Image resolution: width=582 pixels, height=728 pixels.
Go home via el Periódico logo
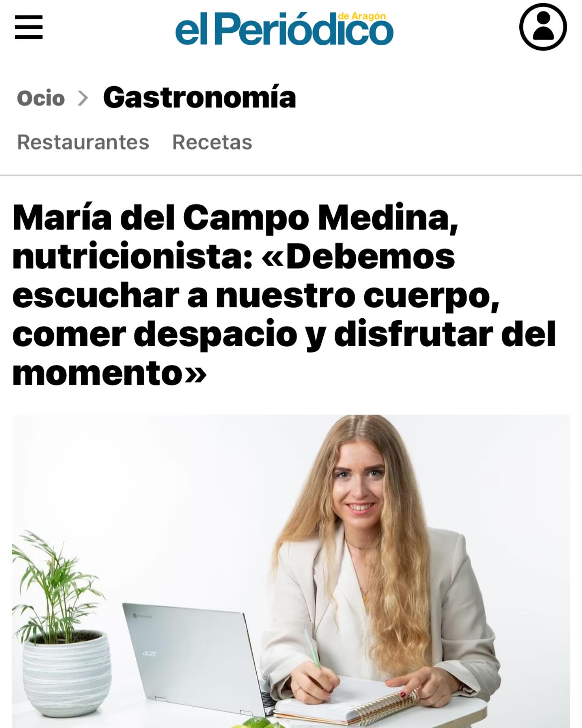point(284,28)
